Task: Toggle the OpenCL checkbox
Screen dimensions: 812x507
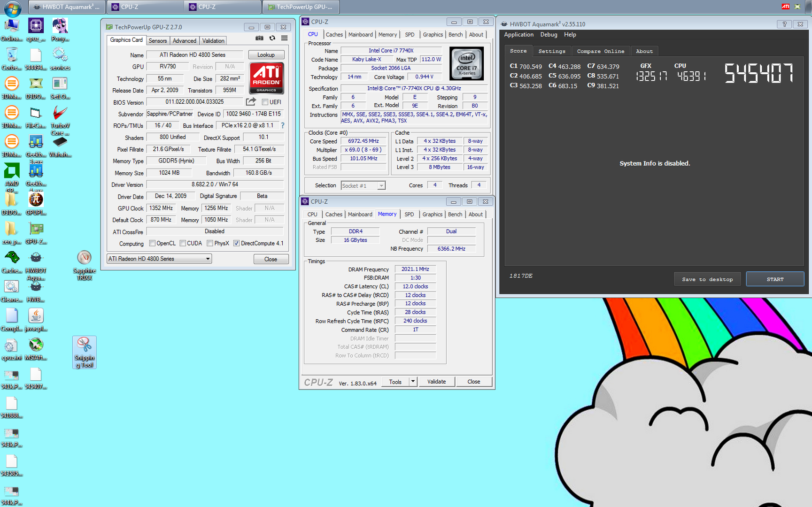Action: (x=152, y=243)
